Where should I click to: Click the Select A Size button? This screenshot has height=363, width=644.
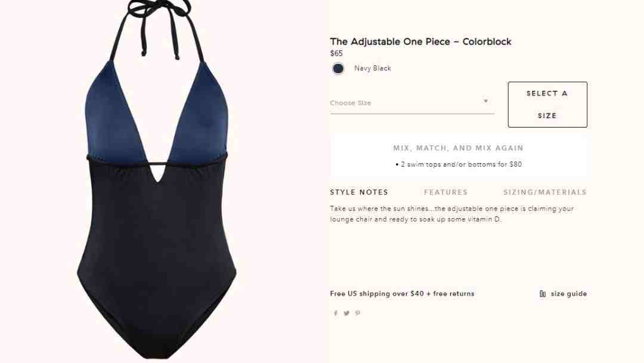tap(547, 104)
